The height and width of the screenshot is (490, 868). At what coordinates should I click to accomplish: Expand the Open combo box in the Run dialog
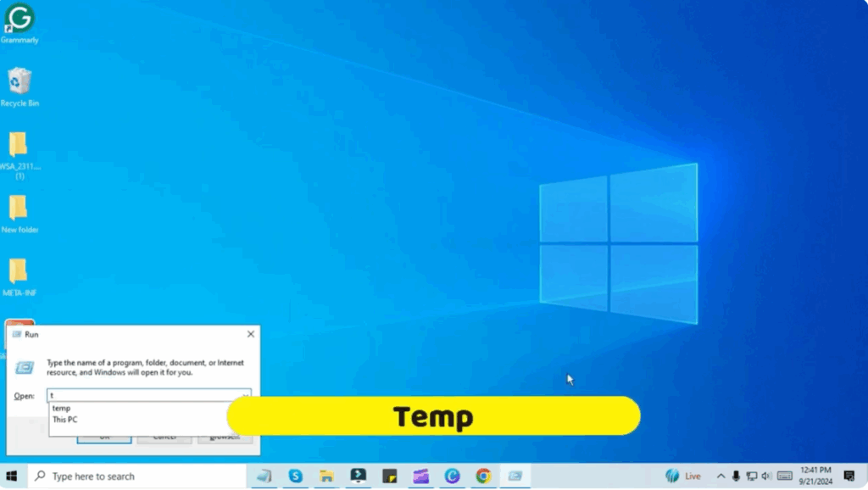coord(246,395)
